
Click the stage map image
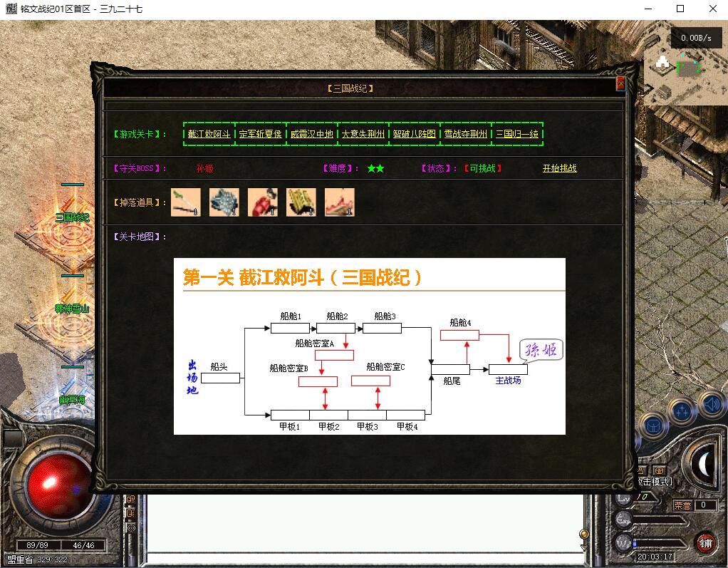[369, 346]
